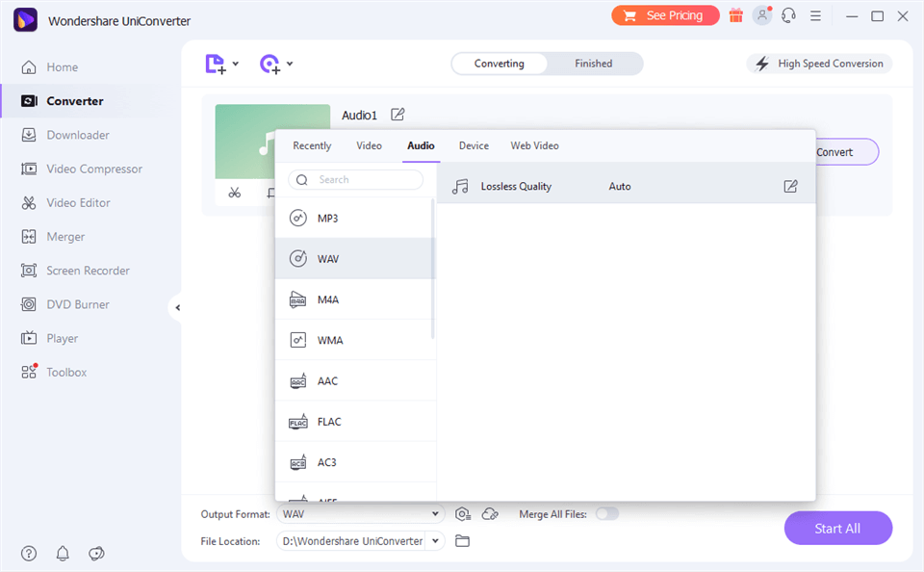Click the Add Files icon
Screen dimensions: 924x572
click(x=215, y=64)
